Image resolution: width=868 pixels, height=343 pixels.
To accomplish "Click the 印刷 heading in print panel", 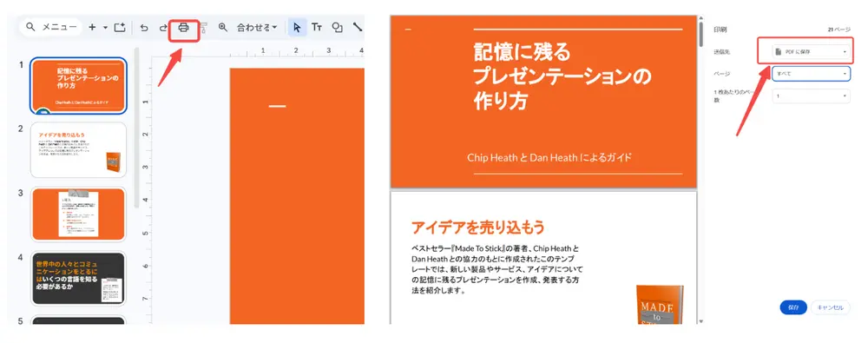I will coord(720,30).
